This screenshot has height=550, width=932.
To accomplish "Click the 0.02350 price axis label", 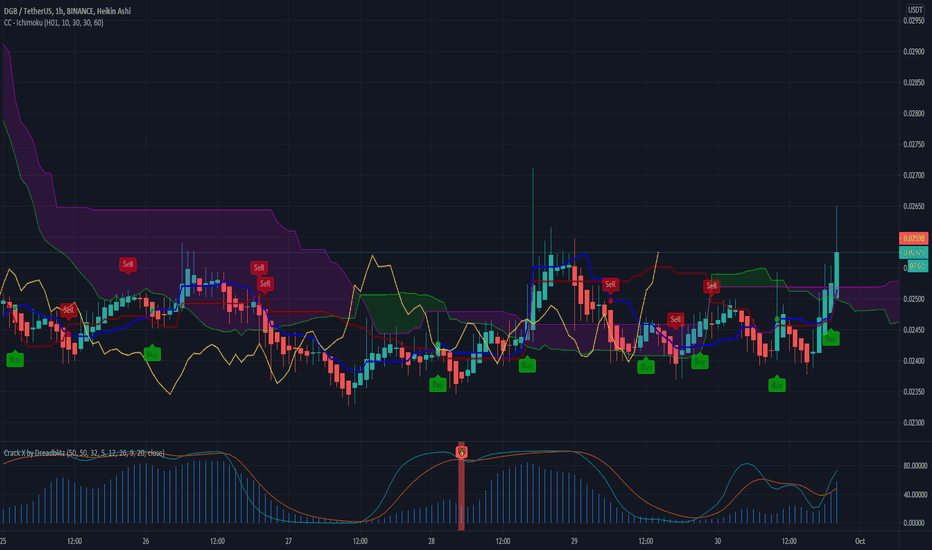I will (x=914, y=392).
